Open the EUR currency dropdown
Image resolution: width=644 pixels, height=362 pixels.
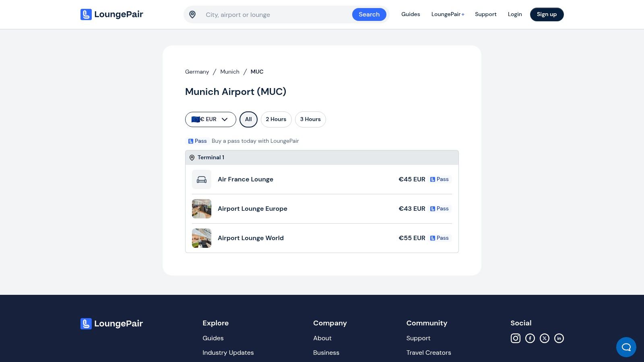coord(210,119)
